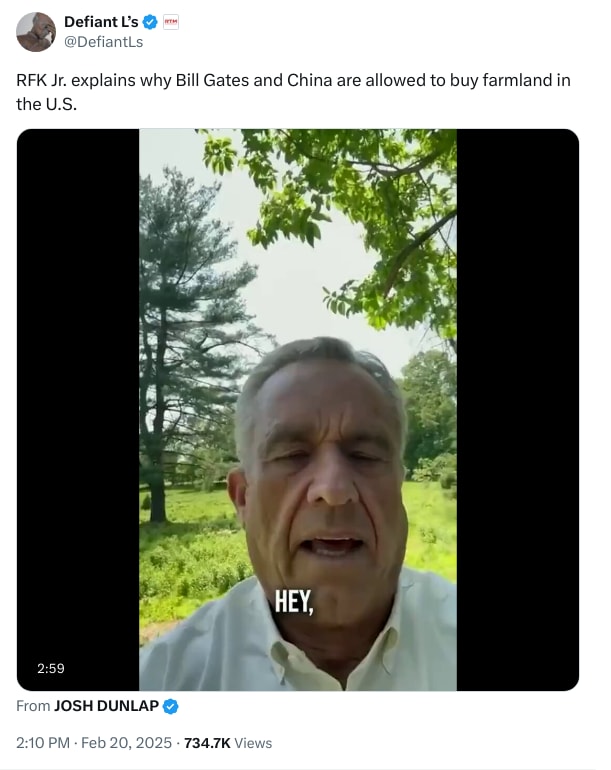Click the right black letterbox of video
This screenshot has width=611, height=770.
click(x=518, y=410)
